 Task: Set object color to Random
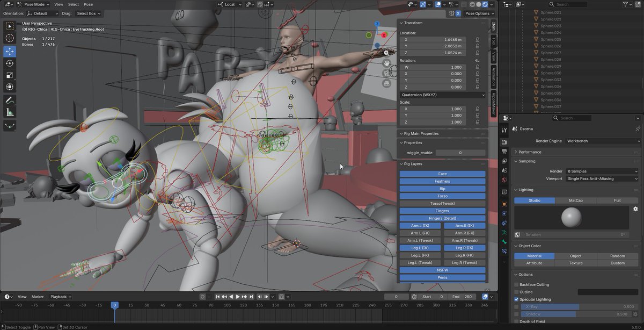pos(618,256)
